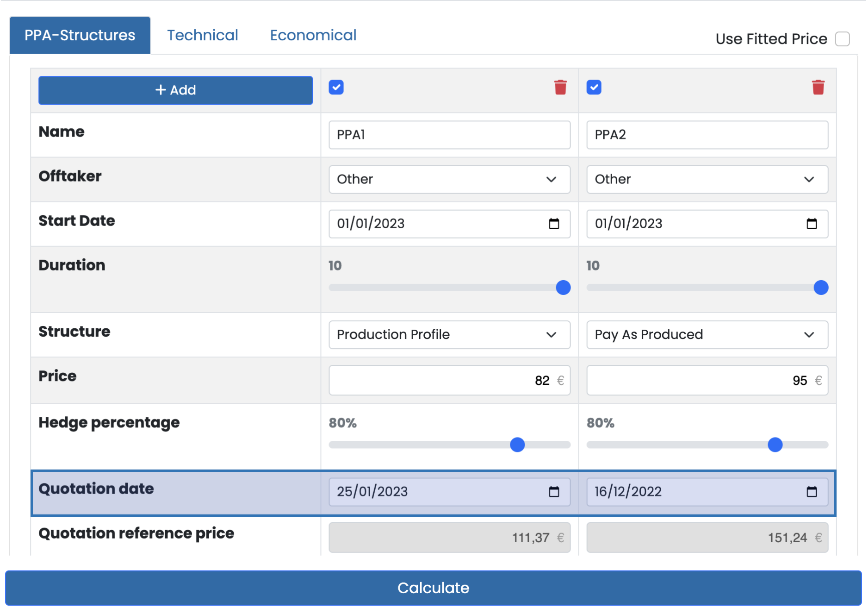Open PPA1 Structure dropdown showing Production Profile
The height and width of the screenshot is (614, 868).
pyautogui.click(x=449, y=334)
